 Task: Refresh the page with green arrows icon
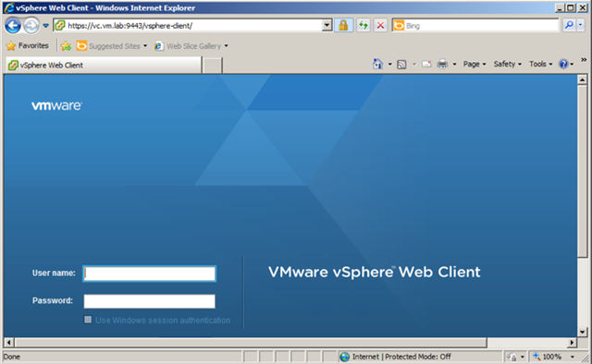tap(364, 25)
